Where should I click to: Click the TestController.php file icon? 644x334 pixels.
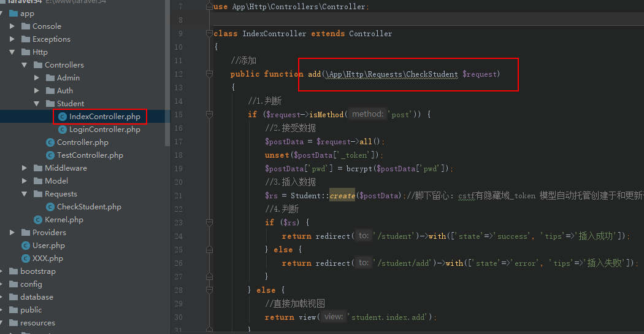point(50,155)
